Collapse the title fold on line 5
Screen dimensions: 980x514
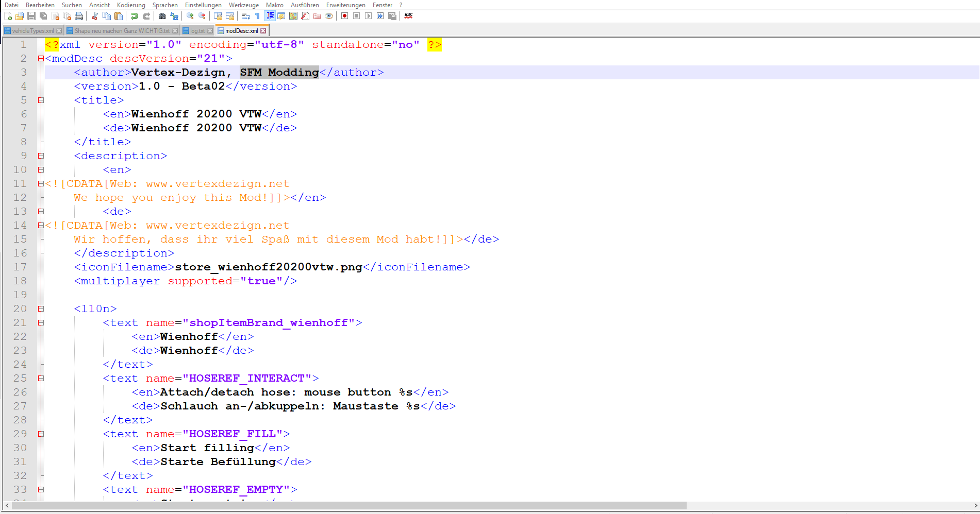click(41, 100)
